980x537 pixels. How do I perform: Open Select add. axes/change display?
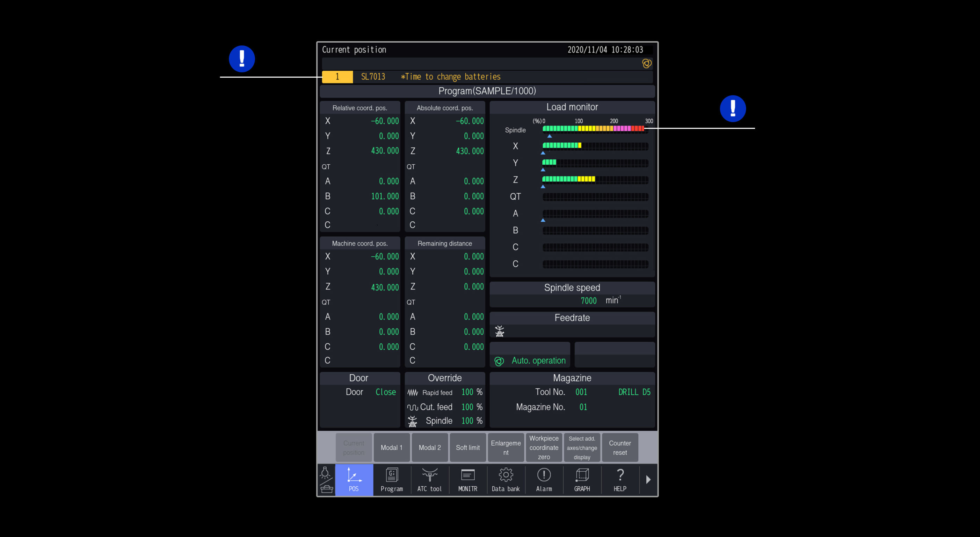click(x=582, y=447)
